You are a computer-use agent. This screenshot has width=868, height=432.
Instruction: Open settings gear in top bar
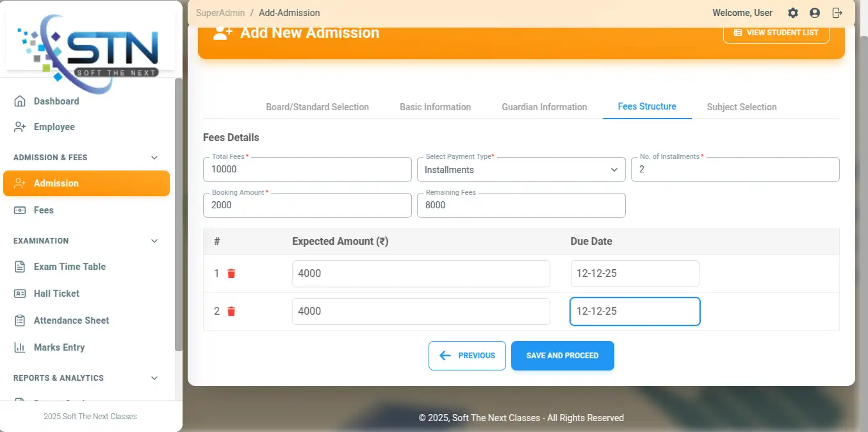[793, 13]
